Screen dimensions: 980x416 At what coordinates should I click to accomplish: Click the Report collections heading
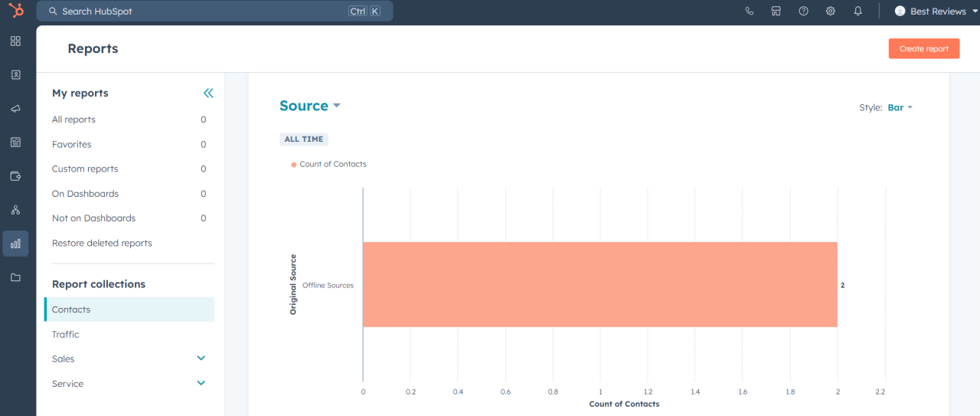(x=99, y=284)
